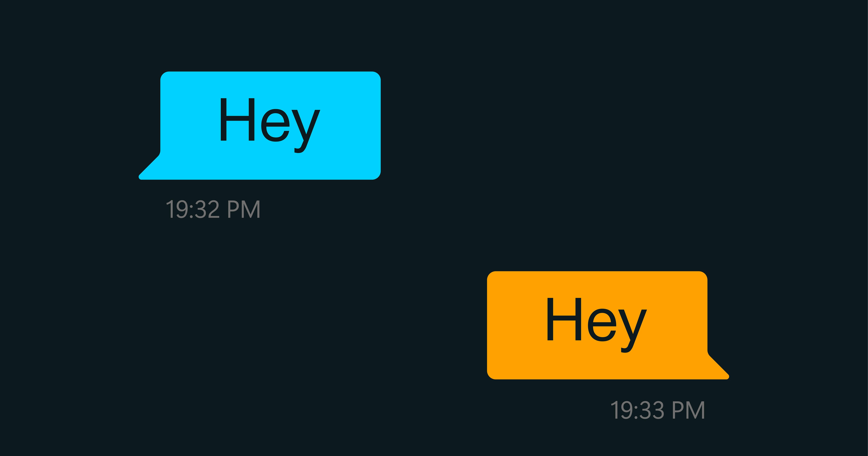Viewport: 868px width, 456px height.
Task: Click letter e in the blue bubble
Action: pyautogui.click(x=275, y=125)
